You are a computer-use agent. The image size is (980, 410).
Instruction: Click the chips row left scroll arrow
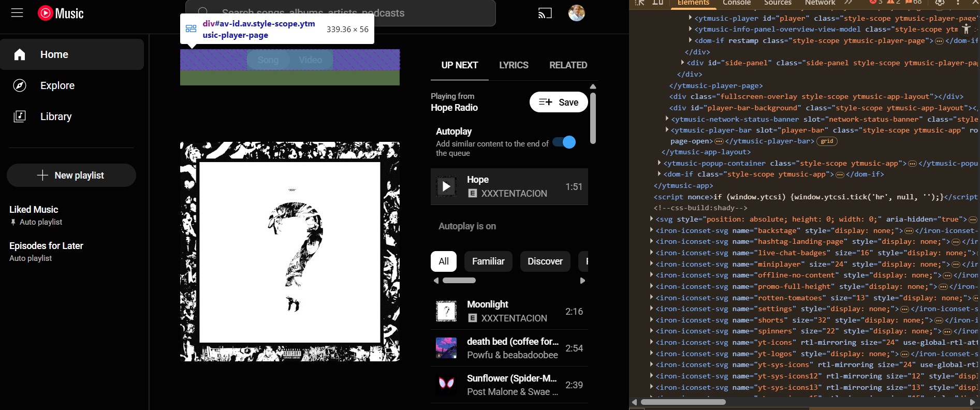click(x=436, y=281)
